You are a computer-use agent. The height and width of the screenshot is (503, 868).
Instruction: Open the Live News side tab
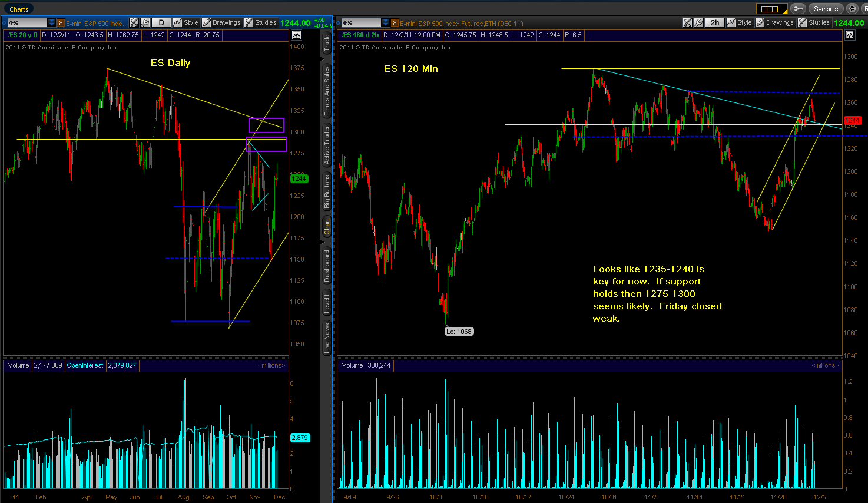click(x=327, y=338)
